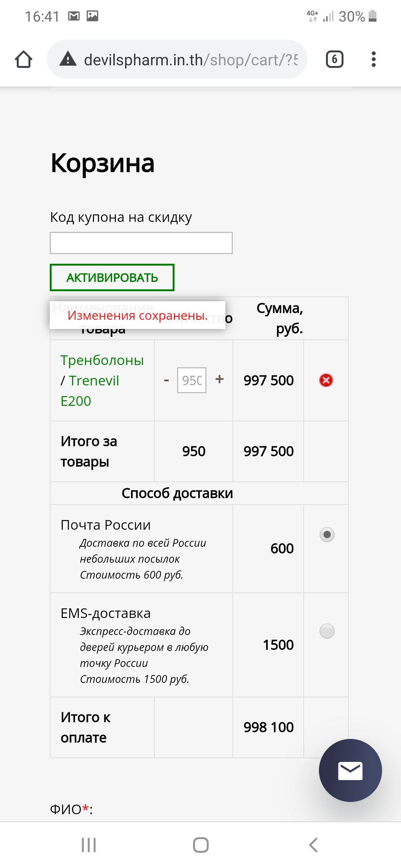
Task: Select EMS-доставка delivery option
Action: 327,631
